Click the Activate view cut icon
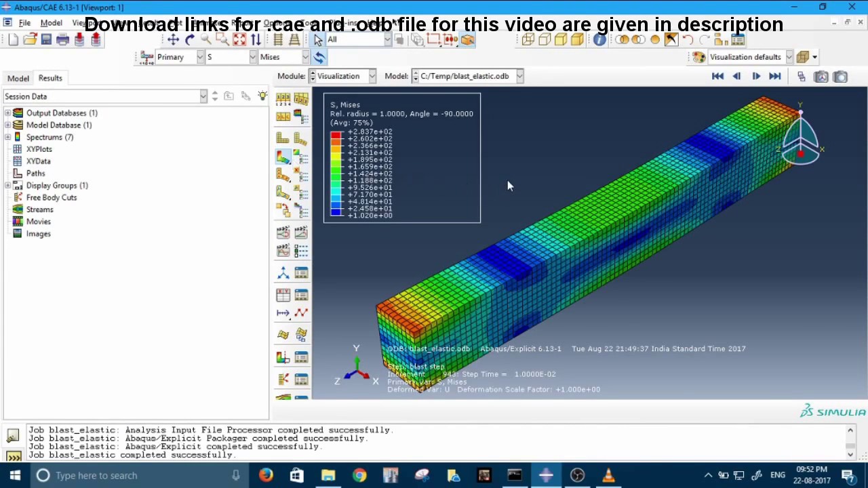Screen dimensions: 868x488 tap(283, 357)
